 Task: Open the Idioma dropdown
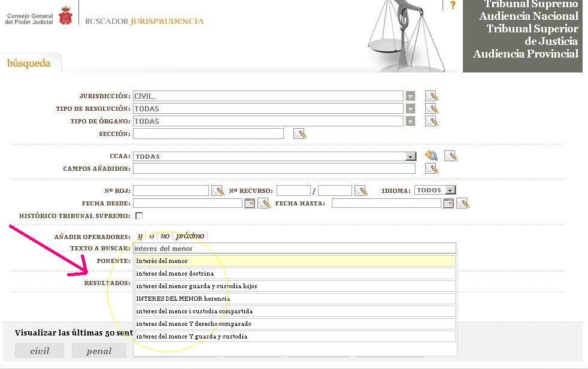point(450,190)
